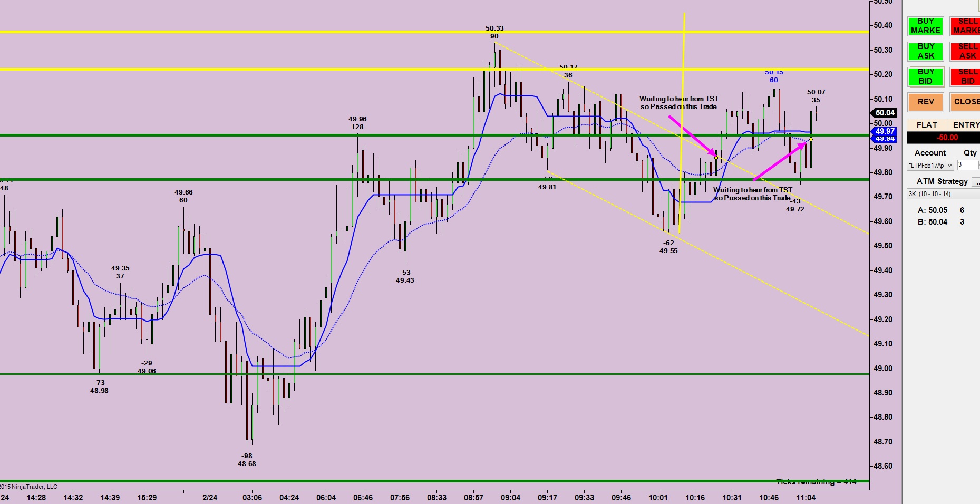Click the black 50.04 last-price marker
The image size is (980, 504).
pos(884,113)
